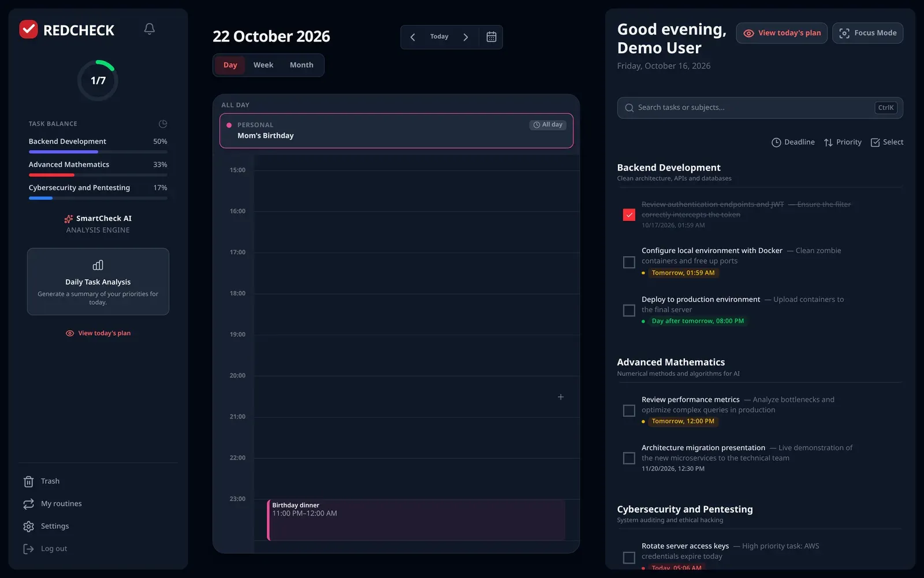Enable Select mode for tasks
The height and width of the screenshot is (578, 924).
tap(887, 142)
